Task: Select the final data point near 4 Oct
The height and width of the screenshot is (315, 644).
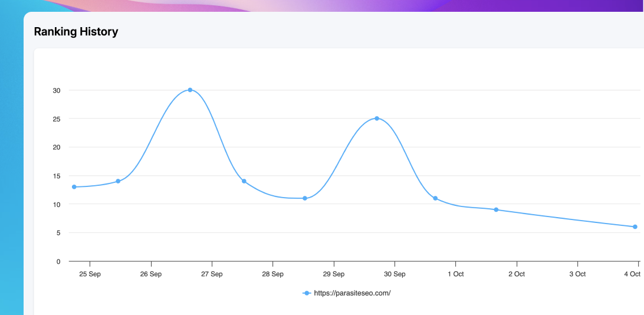Action: [x=635, y=227]
